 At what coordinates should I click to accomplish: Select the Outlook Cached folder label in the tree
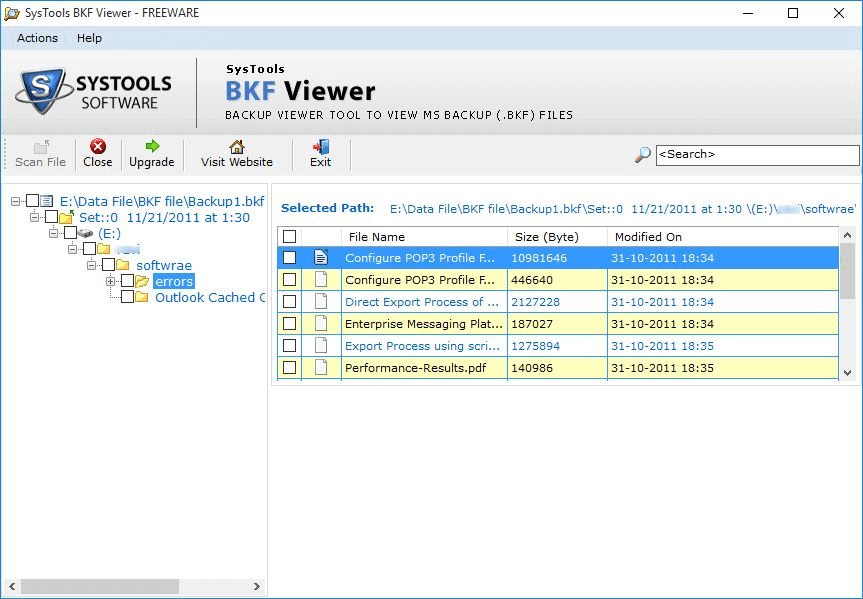pos(210,297)
